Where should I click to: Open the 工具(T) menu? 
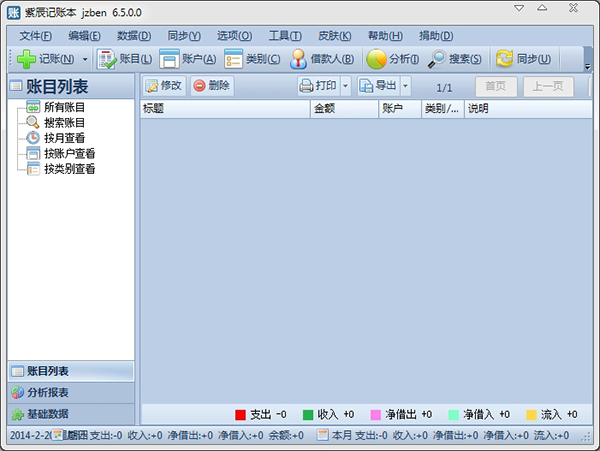(x=285, y=36)
